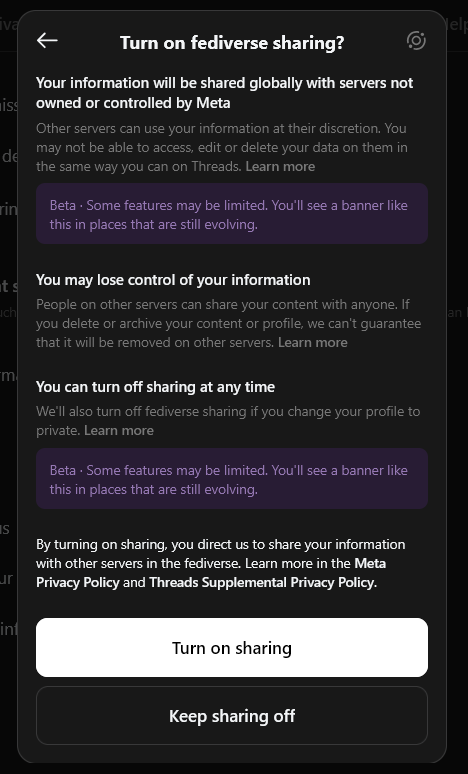468x774 pixels.
Task: Click the Turn on sharing button
Action: [x=232, y=647]
